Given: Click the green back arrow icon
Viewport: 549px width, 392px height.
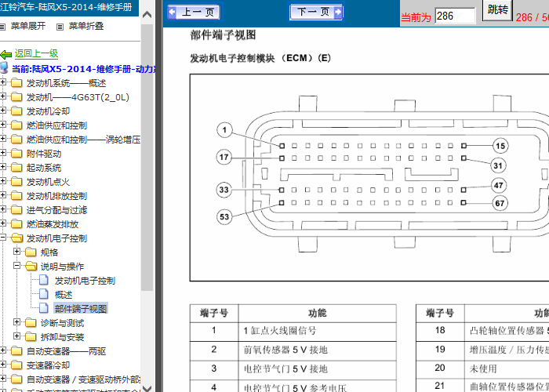Looking at the screenshot, I should tap(6, 55).
